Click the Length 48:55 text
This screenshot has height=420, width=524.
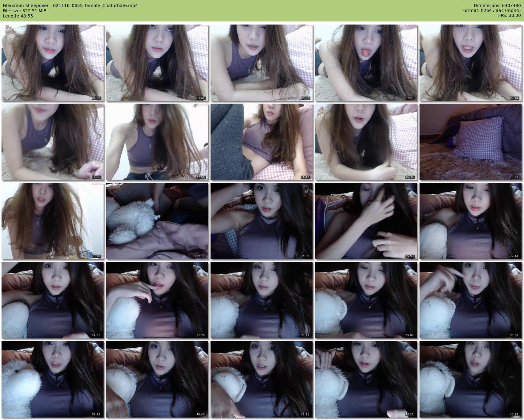pyautogui.click(x=18, y=16)
